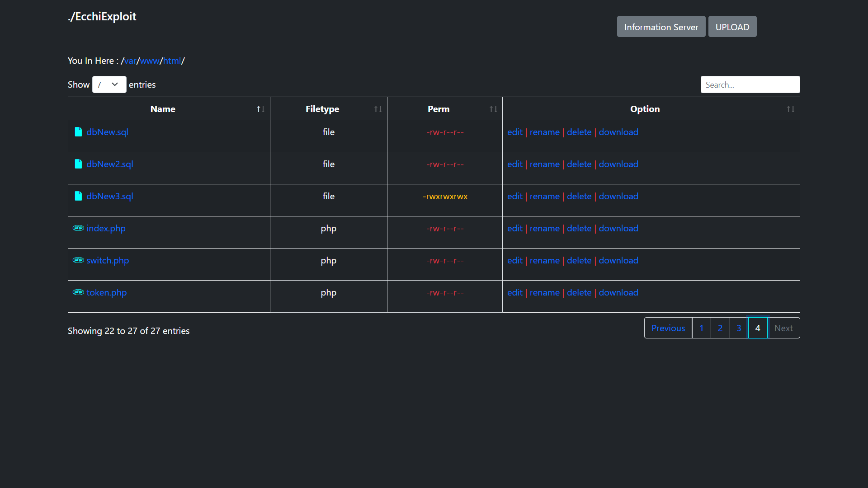Open the index.php file
The height and width of the screenshot is (488, 868).
tap(106, 228)
